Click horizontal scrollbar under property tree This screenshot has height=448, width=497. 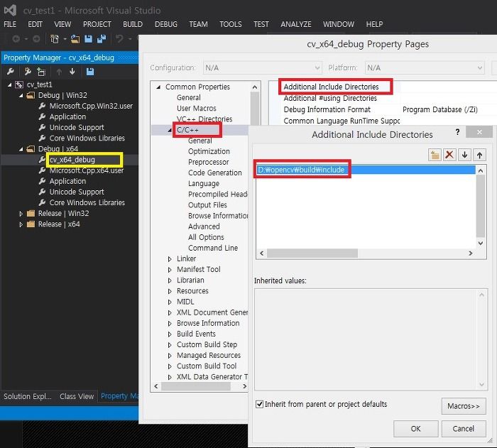click(196, 386)
